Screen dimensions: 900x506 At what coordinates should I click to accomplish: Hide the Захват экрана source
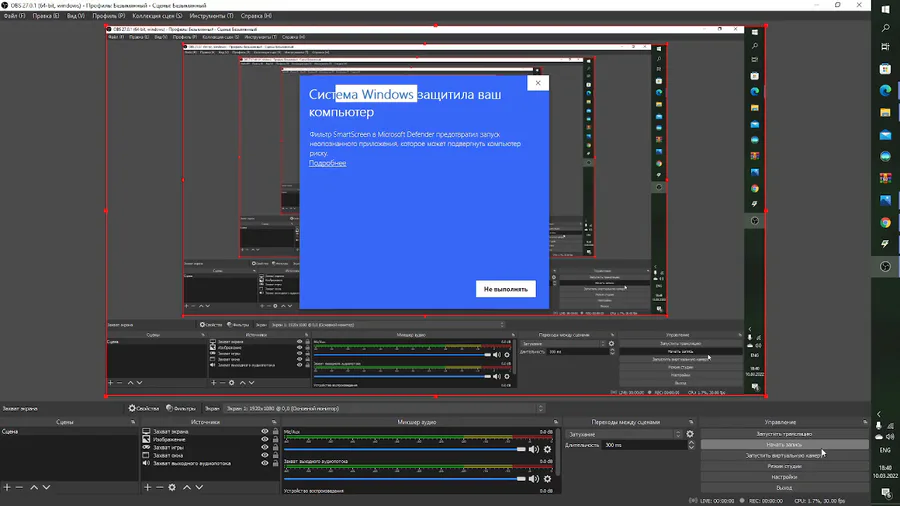(x=265, y=431)
